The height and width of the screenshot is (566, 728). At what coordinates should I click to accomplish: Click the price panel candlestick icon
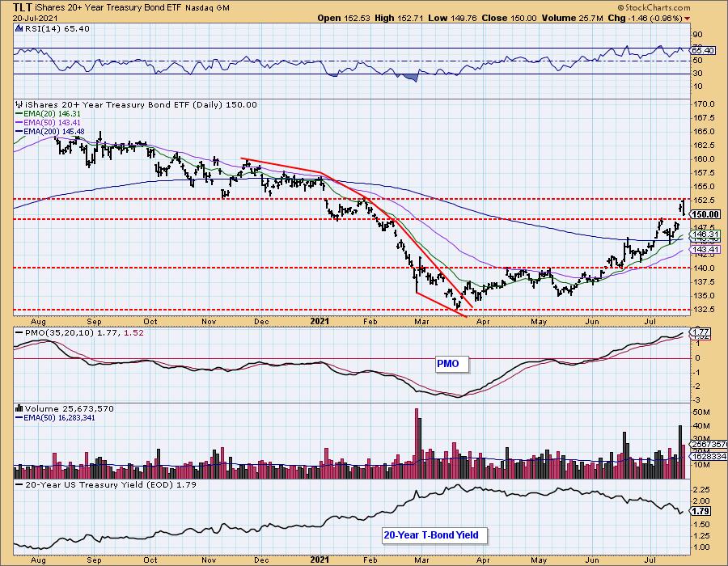pyautogui.click(x=19, y=105)
